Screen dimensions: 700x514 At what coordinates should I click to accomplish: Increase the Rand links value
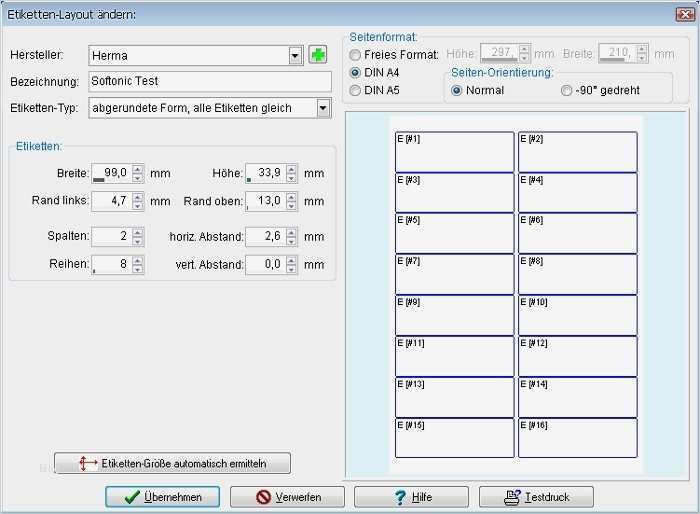click(x=138, y=196)
